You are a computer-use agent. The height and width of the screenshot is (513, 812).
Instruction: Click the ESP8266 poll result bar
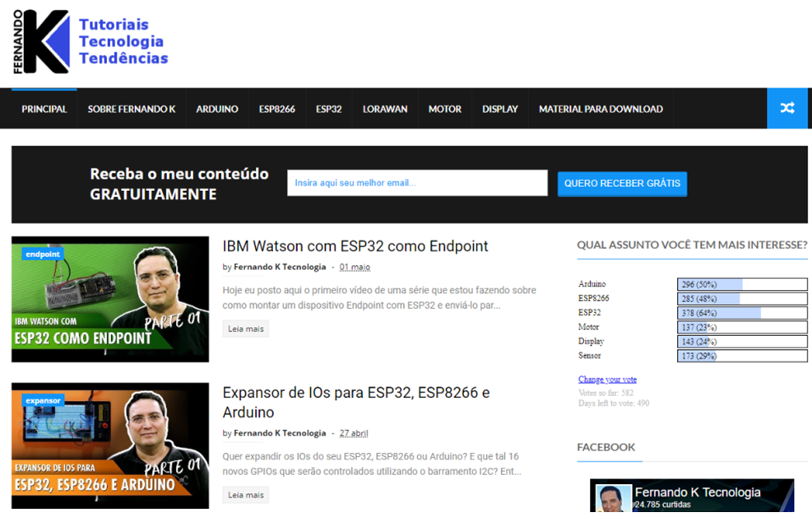[x=742, y=298]
